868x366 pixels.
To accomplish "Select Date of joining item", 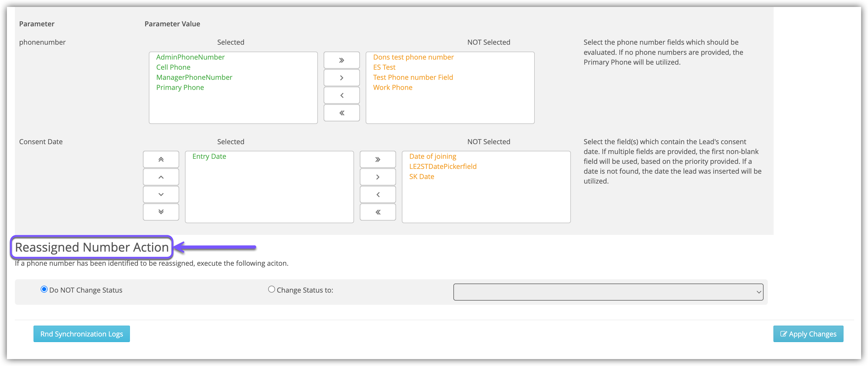I will pyautogui.click(x=433, y=156).
